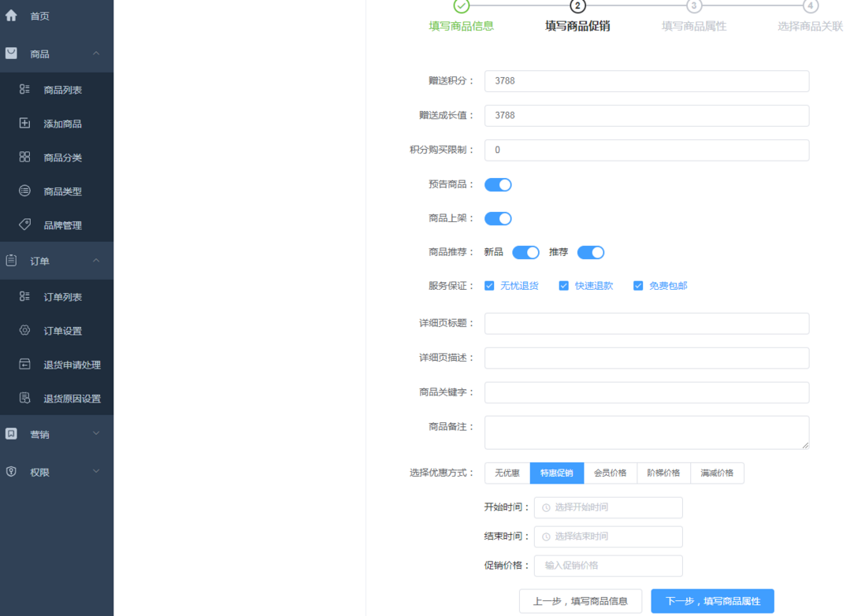This screenshot has height=616, width=865.
Task: Click the 积分购买限制 input field
Action: coord(647,150)
